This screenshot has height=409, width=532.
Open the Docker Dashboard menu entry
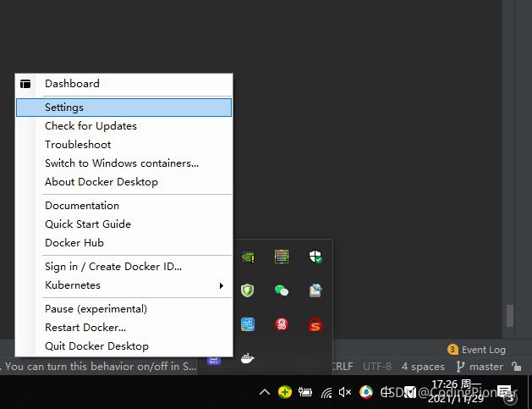[x=123, y=84]
